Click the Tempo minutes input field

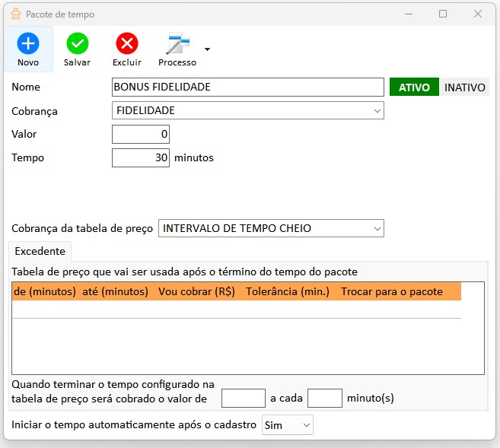141,158
